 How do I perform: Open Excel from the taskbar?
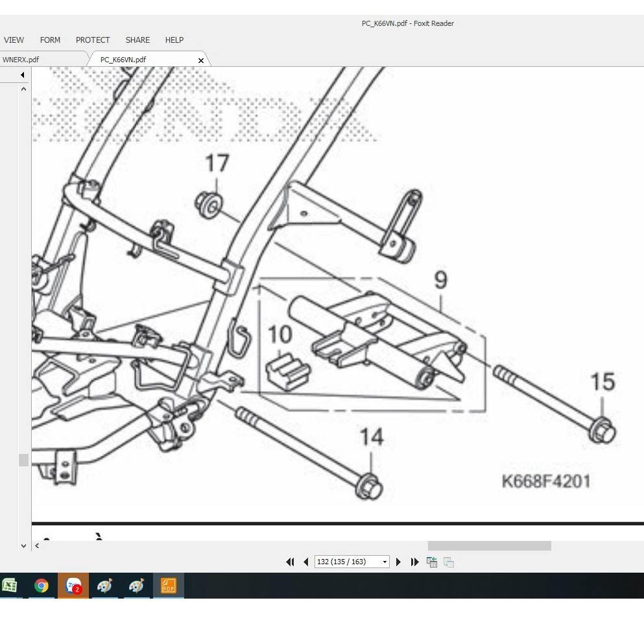tap(10, 586)
